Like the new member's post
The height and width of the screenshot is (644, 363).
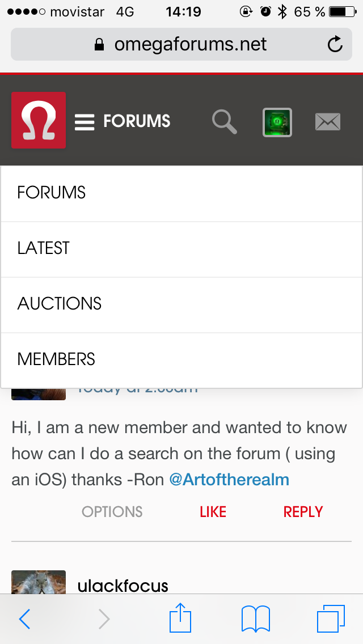[x=213, y=512]
